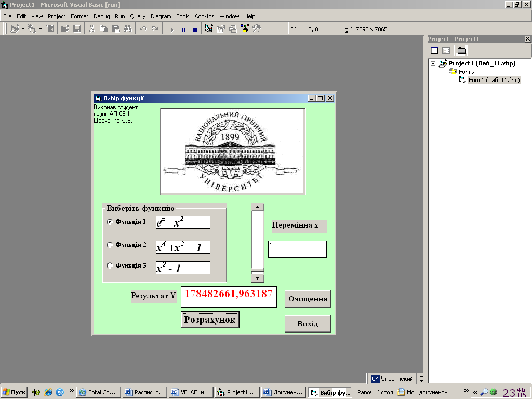Click the Open Project folder icon
This screenshot has height=399, width=532.
(65, 29)
